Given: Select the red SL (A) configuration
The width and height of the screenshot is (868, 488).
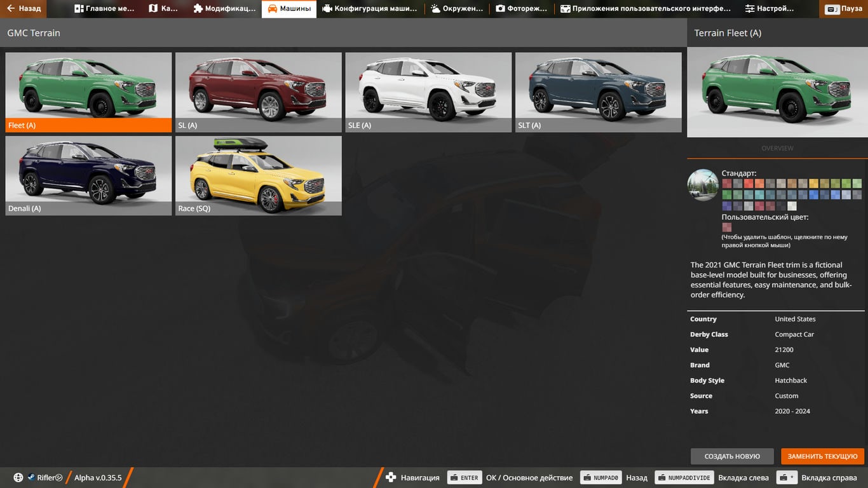Looking at the screenshot, I should [x=259, y=92].
